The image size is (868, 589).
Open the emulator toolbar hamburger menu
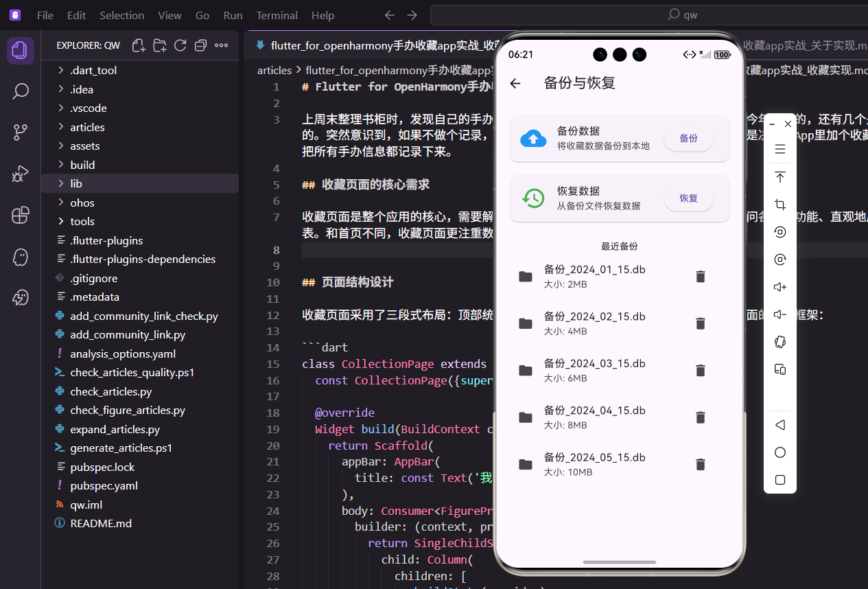pyautogui.click(x=780, y=149)
